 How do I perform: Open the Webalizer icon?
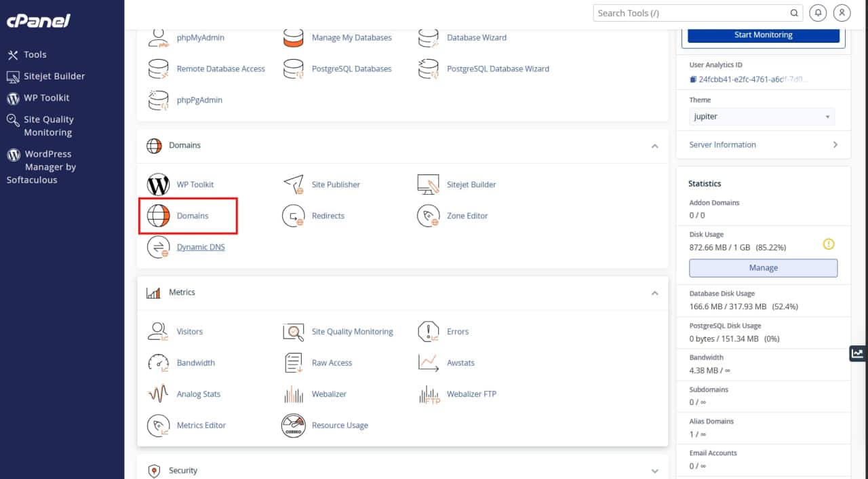coord(293,394)
